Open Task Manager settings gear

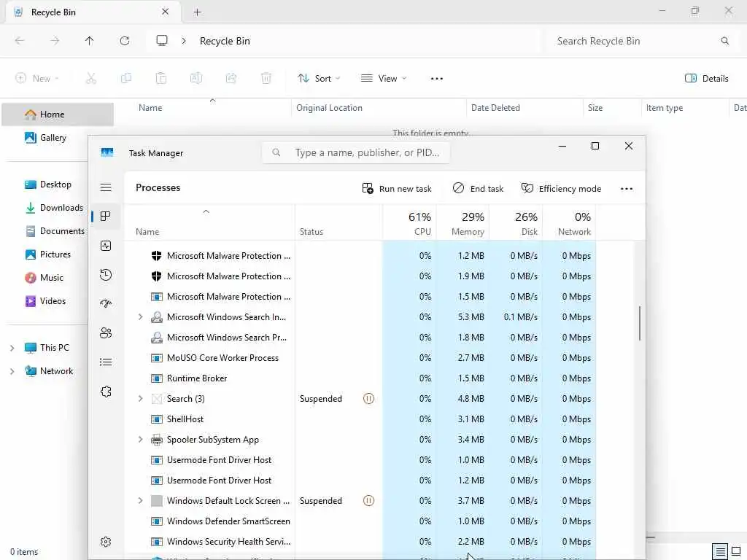(106, 542)
